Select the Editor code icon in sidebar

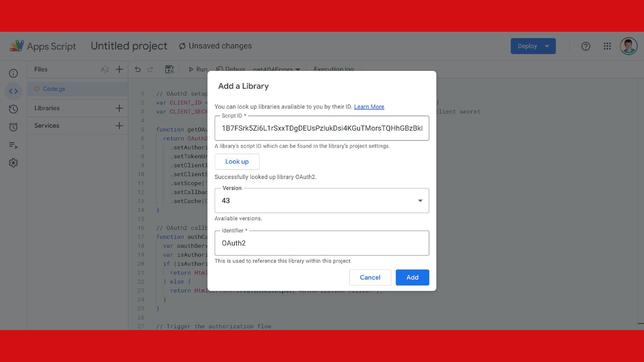tap(13, 91)
